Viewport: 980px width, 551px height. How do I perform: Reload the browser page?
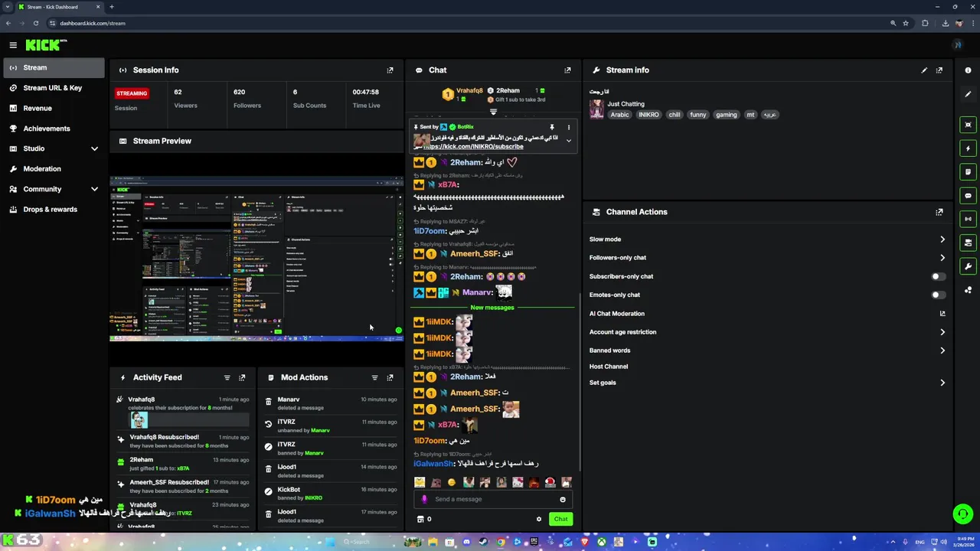pos(35,23)
